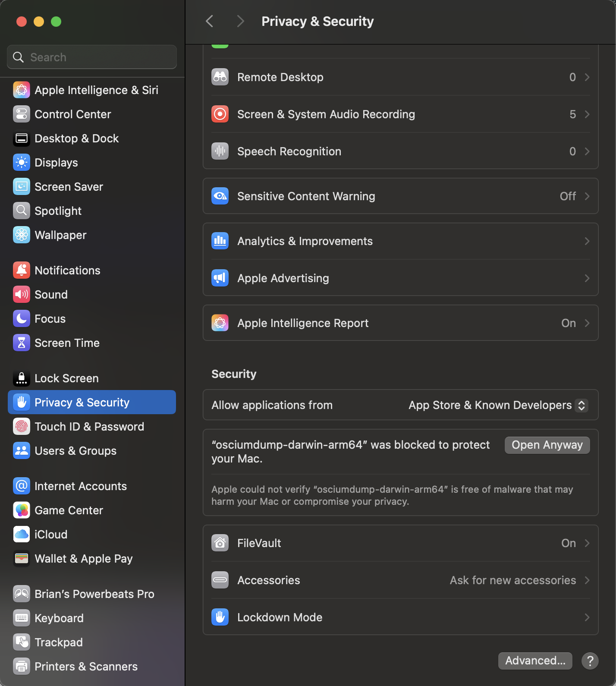Viewport: 616px width, 686px height.
Task: Expand Apple Intelligence Report chevron
Action: point(587,323)
